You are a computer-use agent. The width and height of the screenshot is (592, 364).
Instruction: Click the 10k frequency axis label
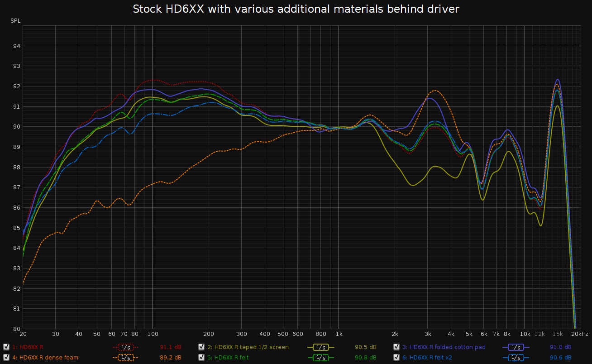coord(525,334)
